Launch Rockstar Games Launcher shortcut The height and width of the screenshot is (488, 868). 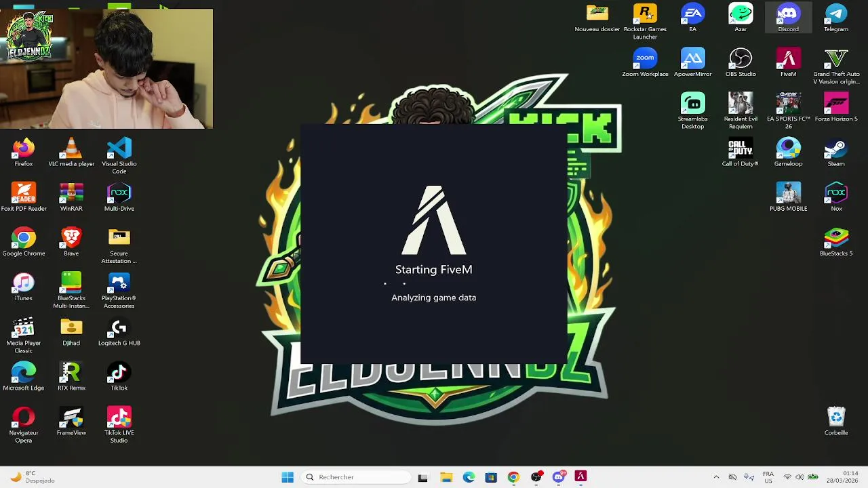pyautogui.click(x=645, y=22)
